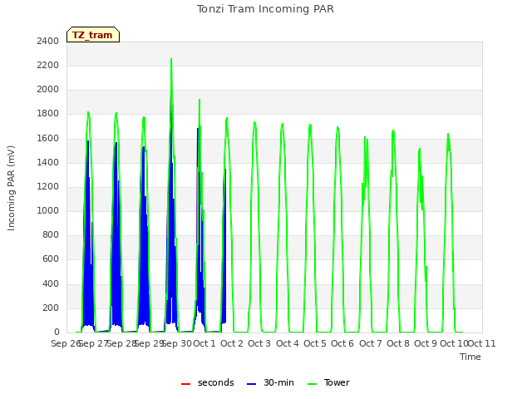Click the 'Oct 7' x-axis date label
Viewport: 532px width, 399px height.
click(371, 343)
